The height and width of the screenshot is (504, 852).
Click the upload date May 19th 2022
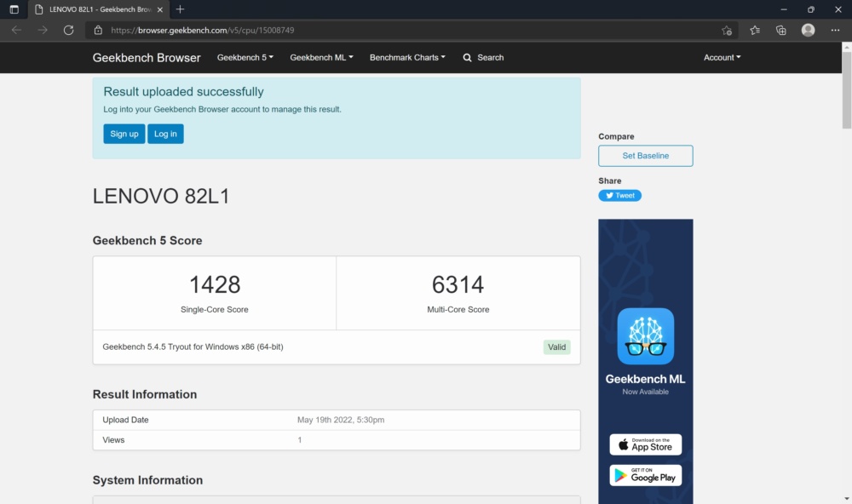(341, 420)
